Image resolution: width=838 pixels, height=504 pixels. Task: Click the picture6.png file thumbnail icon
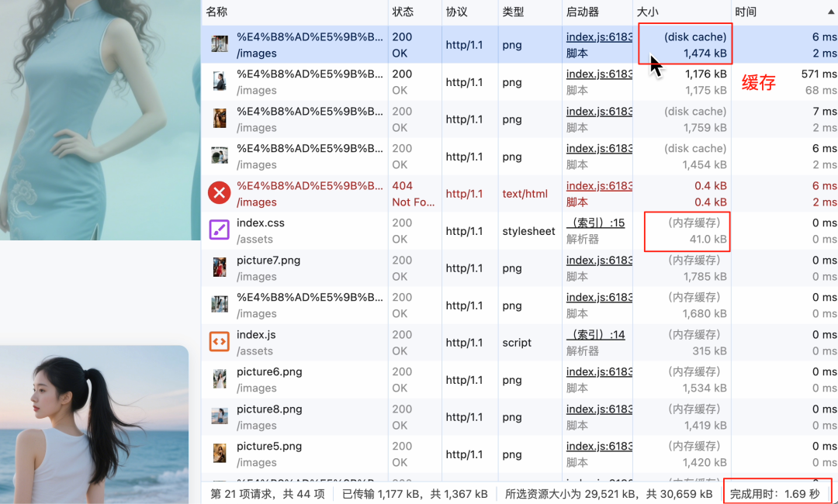tap(218, 379)
